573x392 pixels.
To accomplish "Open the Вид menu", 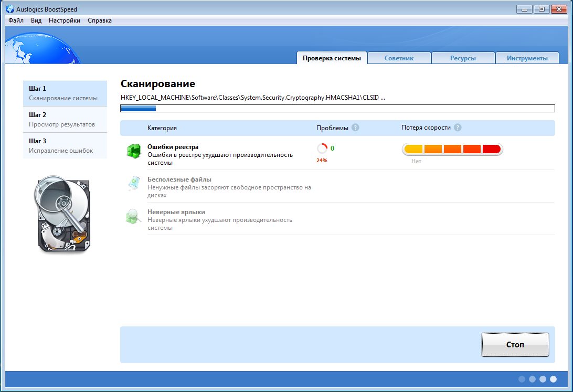I will point(36,20).
